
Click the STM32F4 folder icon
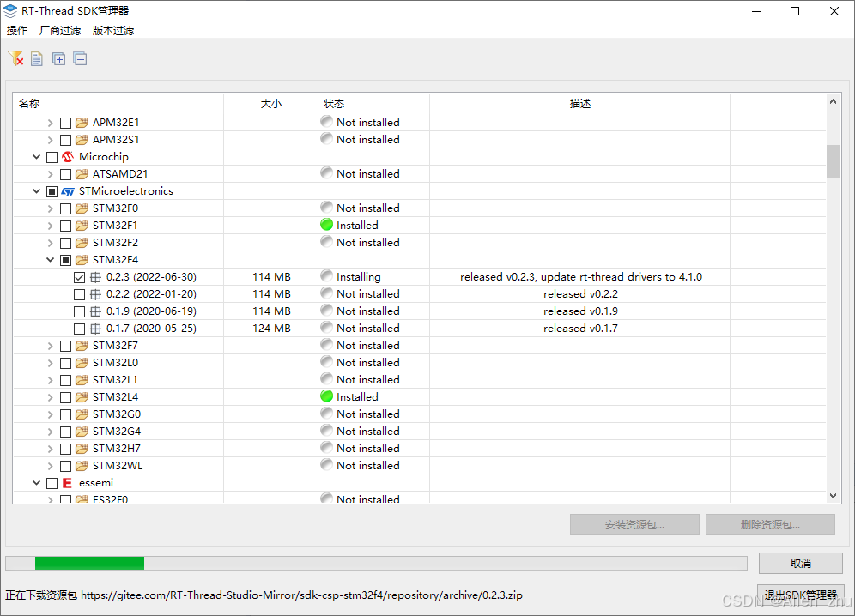(82, 260)
